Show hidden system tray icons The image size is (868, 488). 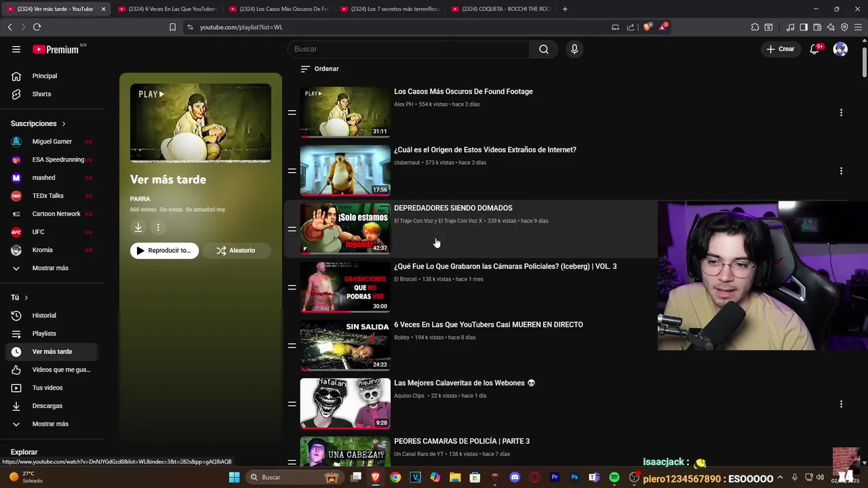(x=782, y=477)
